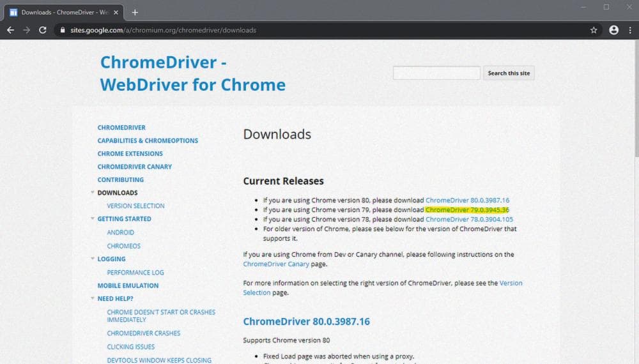The height and width of the screenshot is (364, 639).
Task: Click the address bar URL
Action: 163,30
